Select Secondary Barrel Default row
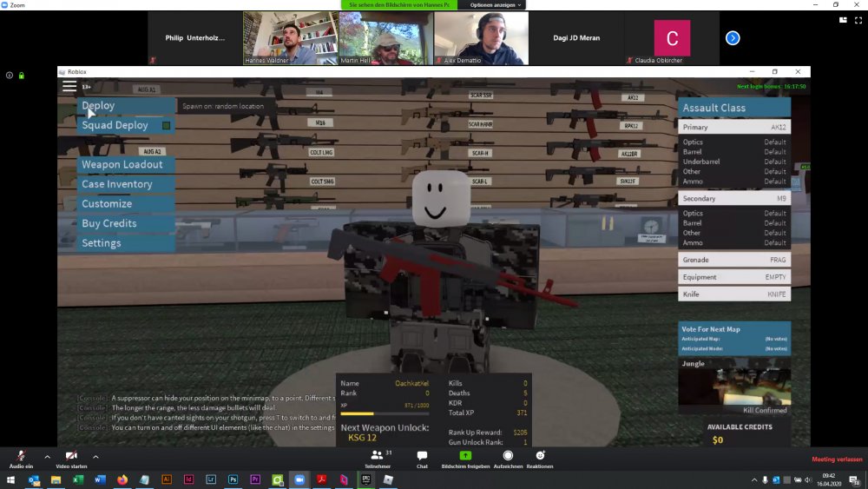 click(x=734, y=223)
